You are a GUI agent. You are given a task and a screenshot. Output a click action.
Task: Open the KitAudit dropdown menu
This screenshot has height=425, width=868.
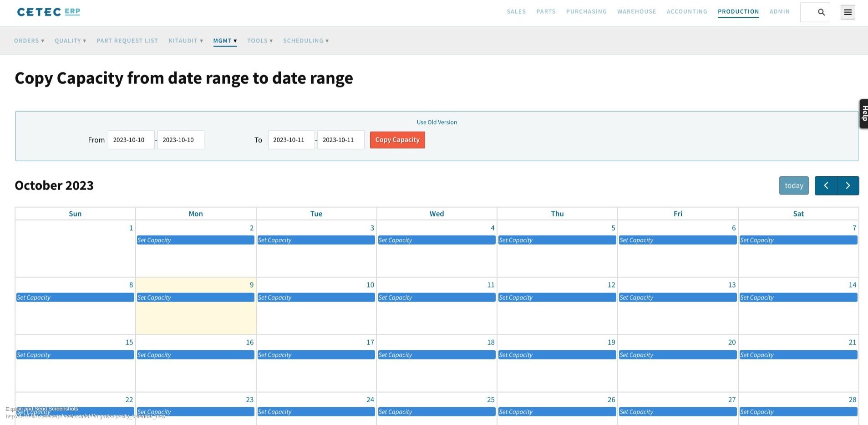pyautogui.click(x=186, y=41)
